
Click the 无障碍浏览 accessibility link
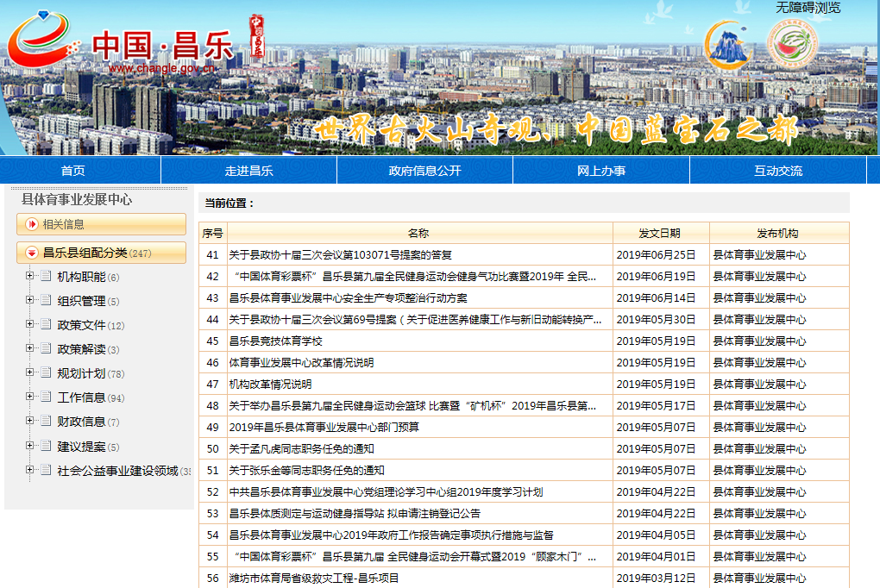[x=808, y=8]
